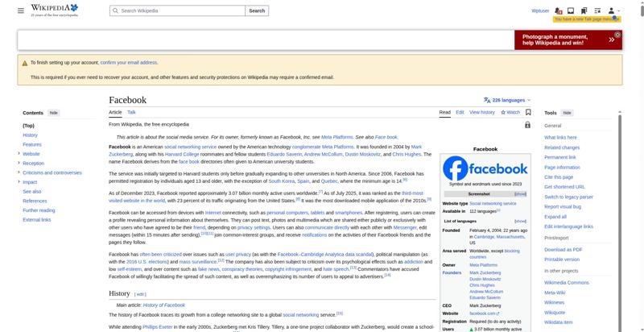Click the new Talk page message notification
Image resolution: width=644 pixels, height=332 pixels.
587,19
